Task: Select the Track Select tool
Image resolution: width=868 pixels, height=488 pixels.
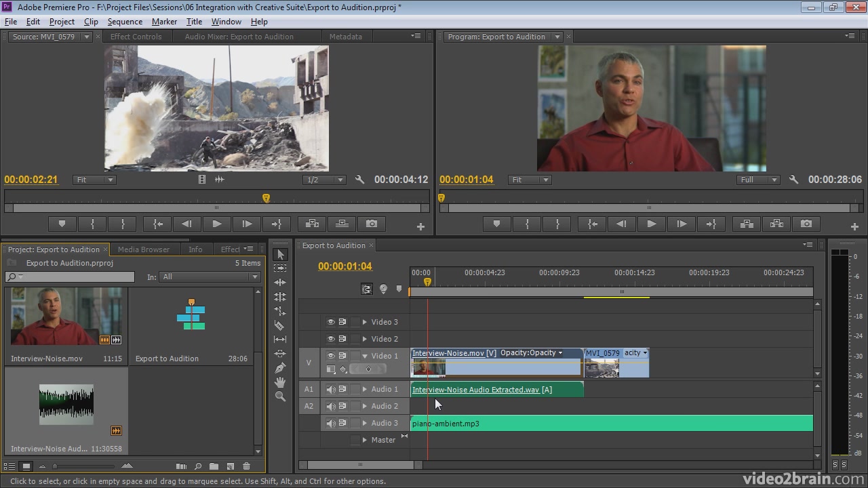Action: coord(280,268)
